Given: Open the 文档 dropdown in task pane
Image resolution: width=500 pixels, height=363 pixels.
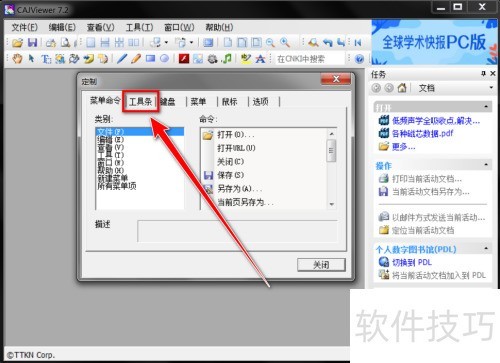Looking at the screenshot, I should [x=491, y=88].
